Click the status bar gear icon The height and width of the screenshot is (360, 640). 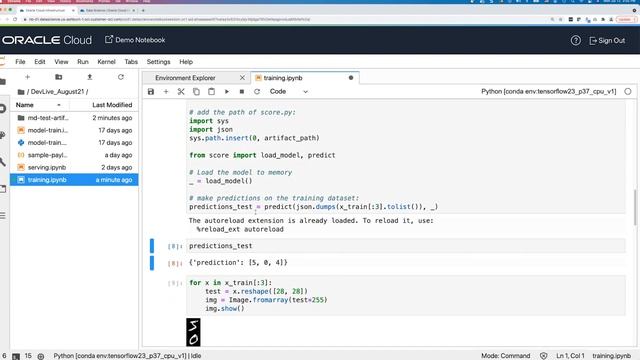coord(41,356)
